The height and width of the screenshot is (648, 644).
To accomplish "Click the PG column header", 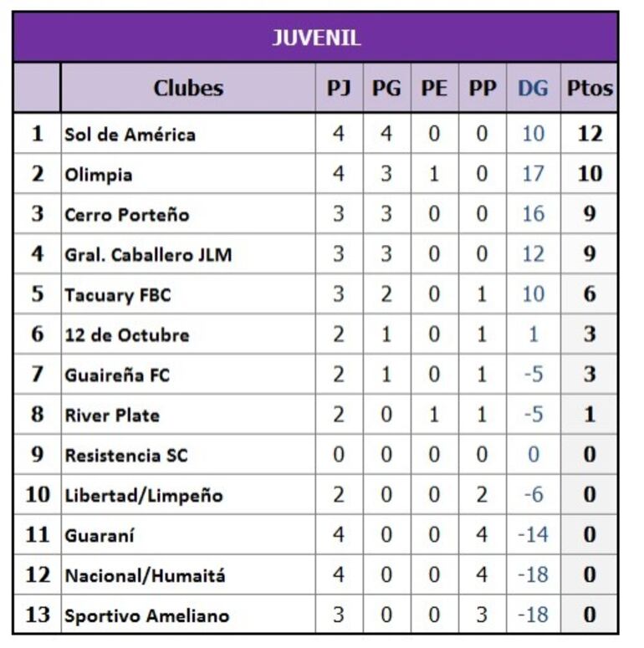I will [x=386, y=88].
